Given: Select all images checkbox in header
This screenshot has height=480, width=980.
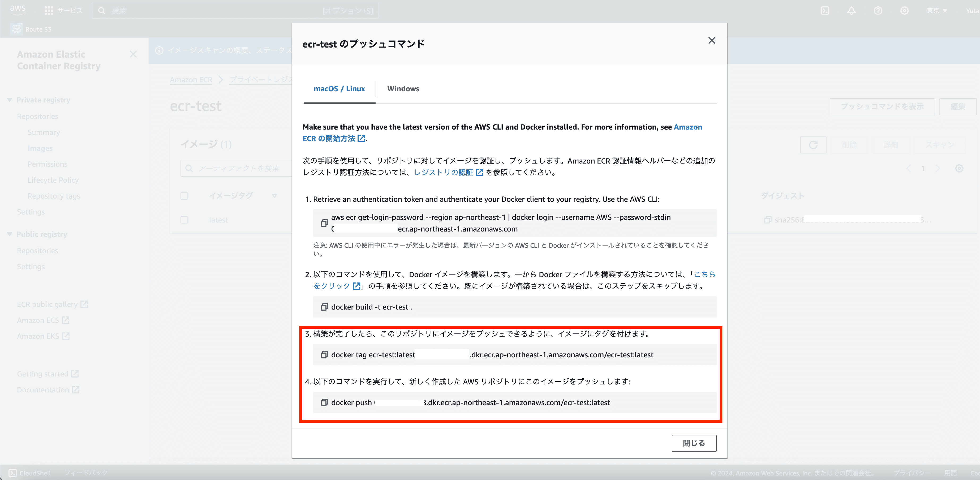Looking at the screenshot, I should [x=184, y=196].
